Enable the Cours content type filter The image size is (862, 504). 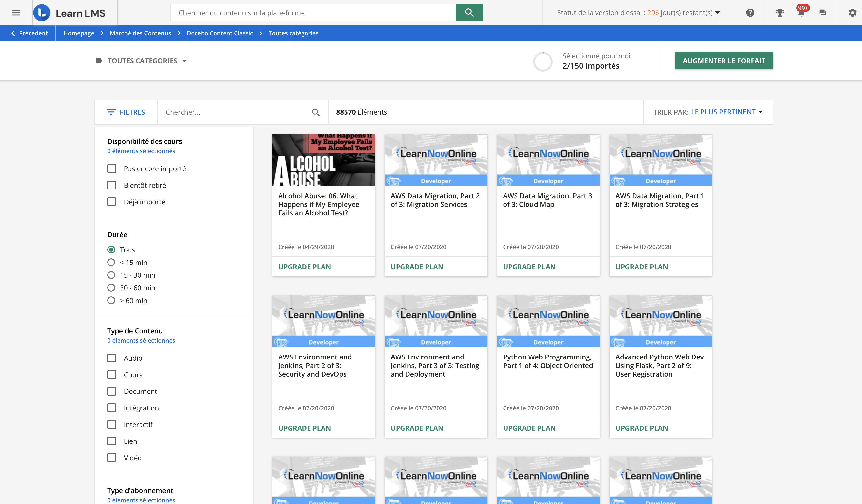111,374
